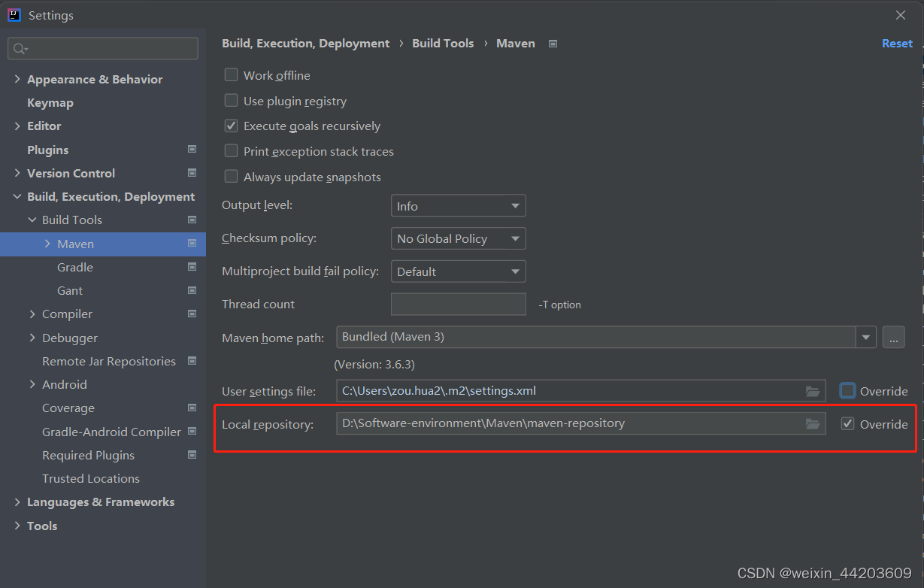
Task: Click the Maven home path browse button
Action: tap(893, 337)
